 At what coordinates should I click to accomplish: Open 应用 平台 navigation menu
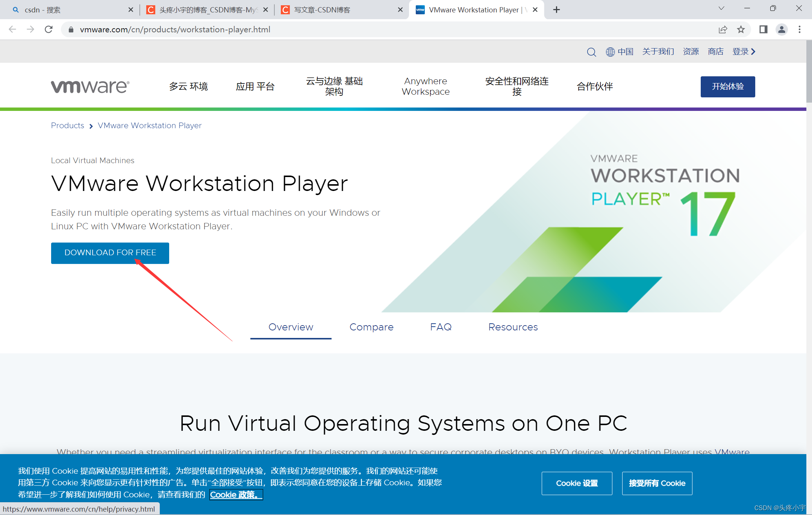(x=255, y=86)
